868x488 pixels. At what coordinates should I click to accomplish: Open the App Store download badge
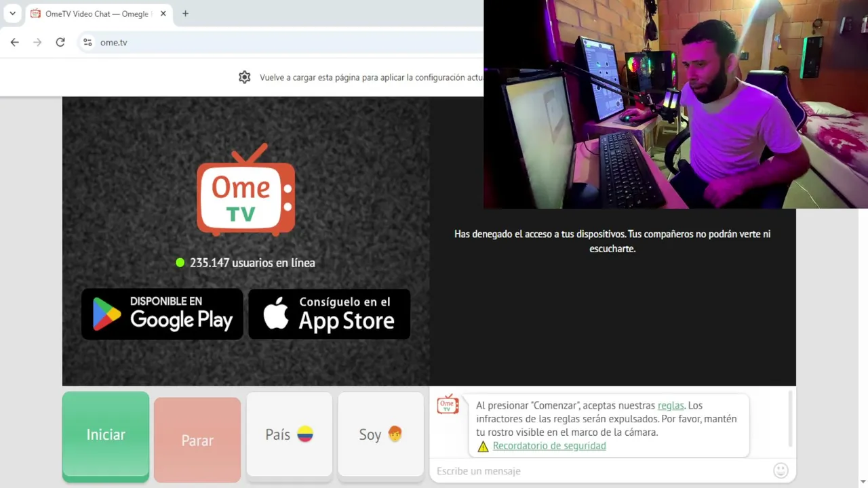329,314
